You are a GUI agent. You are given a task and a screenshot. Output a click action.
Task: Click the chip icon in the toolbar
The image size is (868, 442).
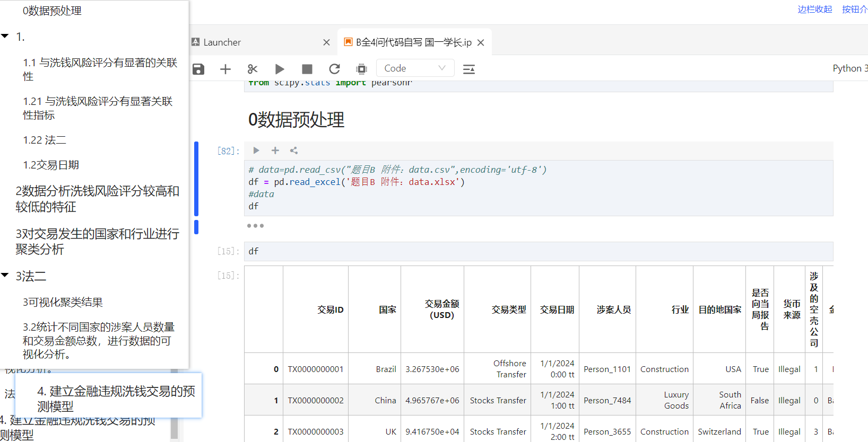pyautogui.click(x=362, y=69)
